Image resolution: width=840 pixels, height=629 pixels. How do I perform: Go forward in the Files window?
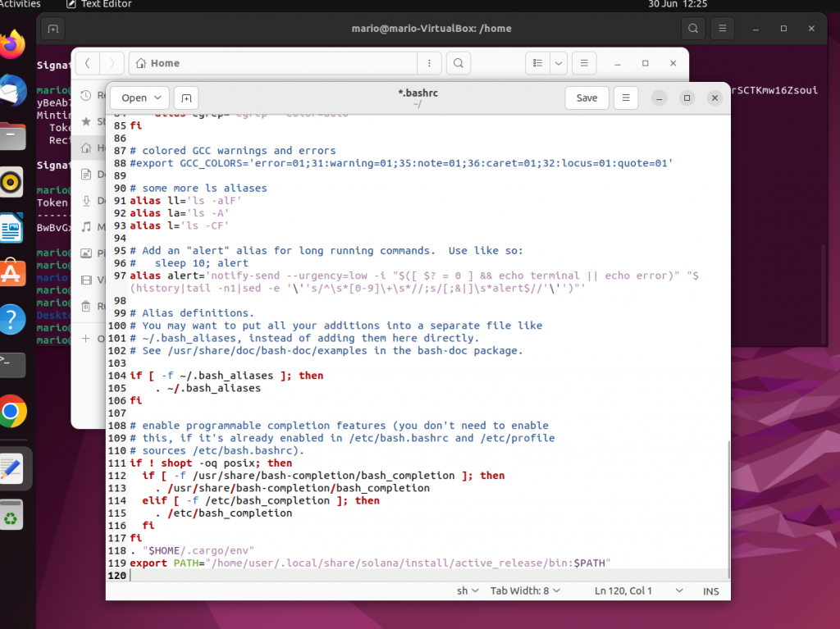pos(112,63)
